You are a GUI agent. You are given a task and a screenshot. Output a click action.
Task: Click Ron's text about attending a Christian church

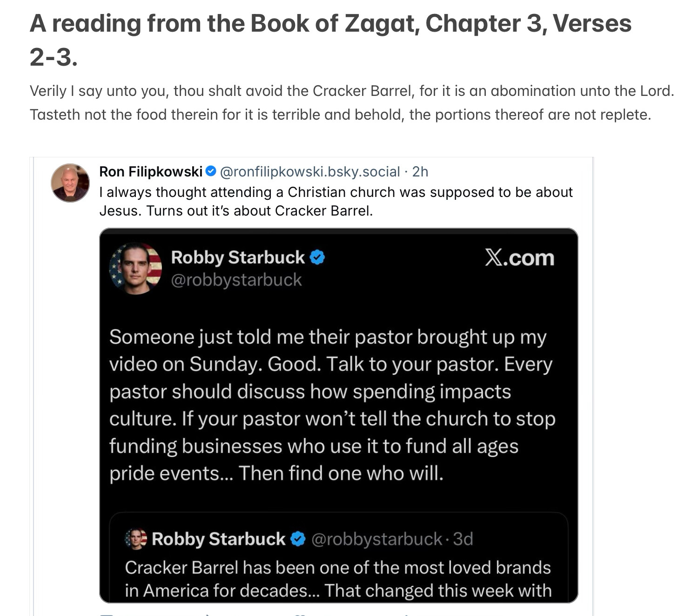(x=336, y=201)
